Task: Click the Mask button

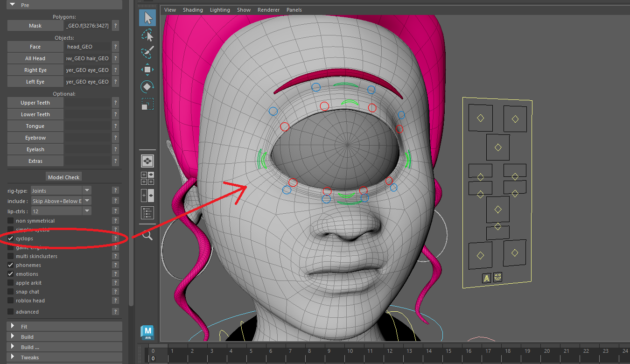Action: tap(35, 26)
